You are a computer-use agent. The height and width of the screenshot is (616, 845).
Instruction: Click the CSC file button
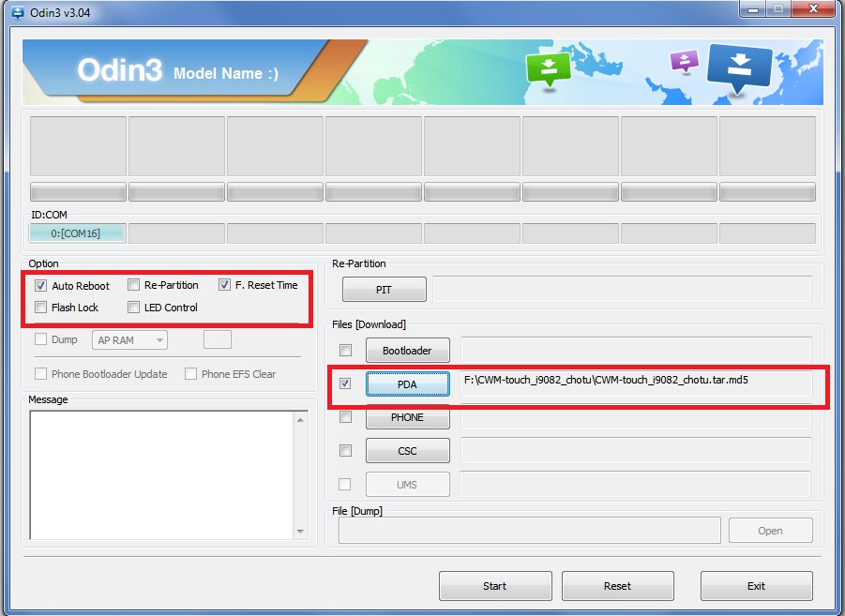pyautogui.click(x=407, y=451)
